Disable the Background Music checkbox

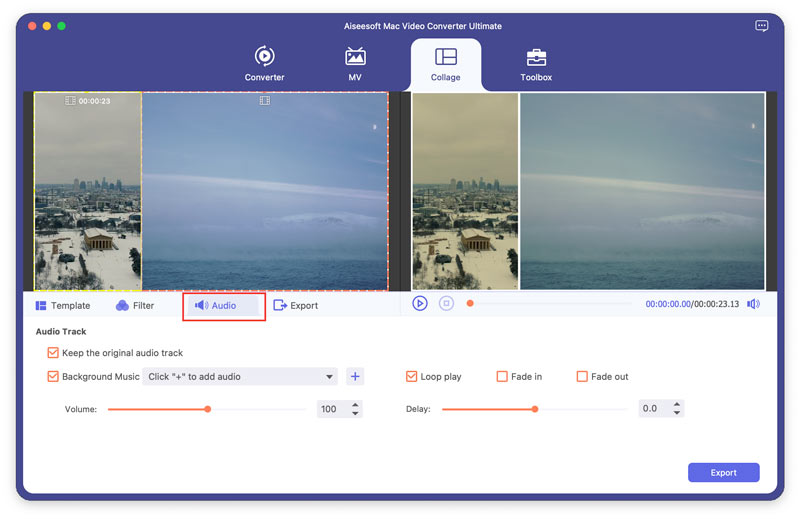[x=53, y=377]
